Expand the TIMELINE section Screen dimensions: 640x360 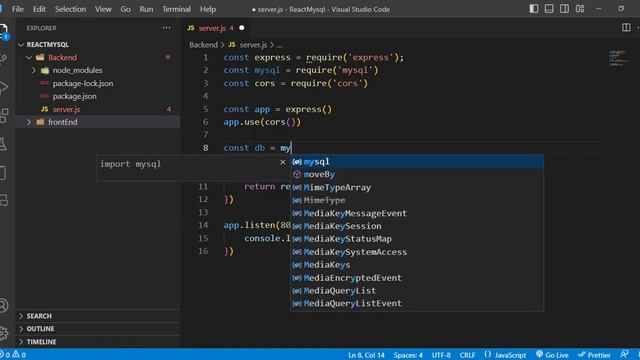click(x=98, y=342)
